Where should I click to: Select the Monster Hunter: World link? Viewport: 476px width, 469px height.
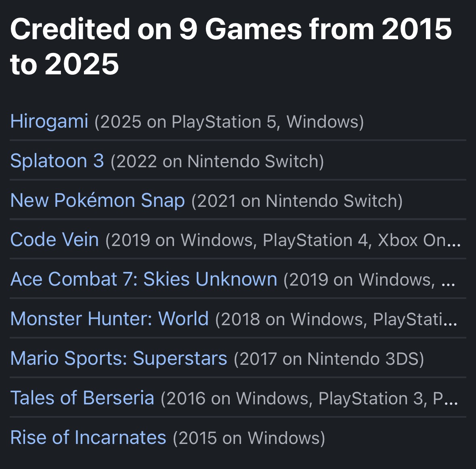[109, 319]
